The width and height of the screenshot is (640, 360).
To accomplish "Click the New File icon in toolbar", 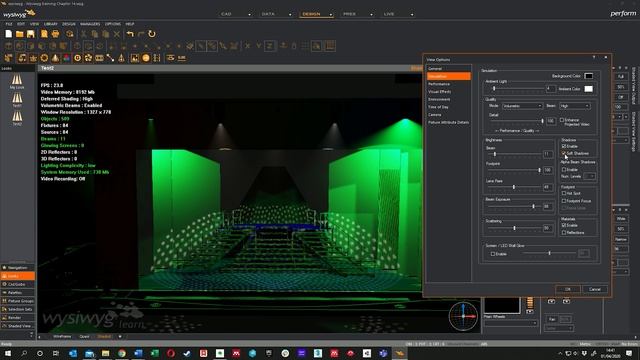I will click(x=9, y=34).
